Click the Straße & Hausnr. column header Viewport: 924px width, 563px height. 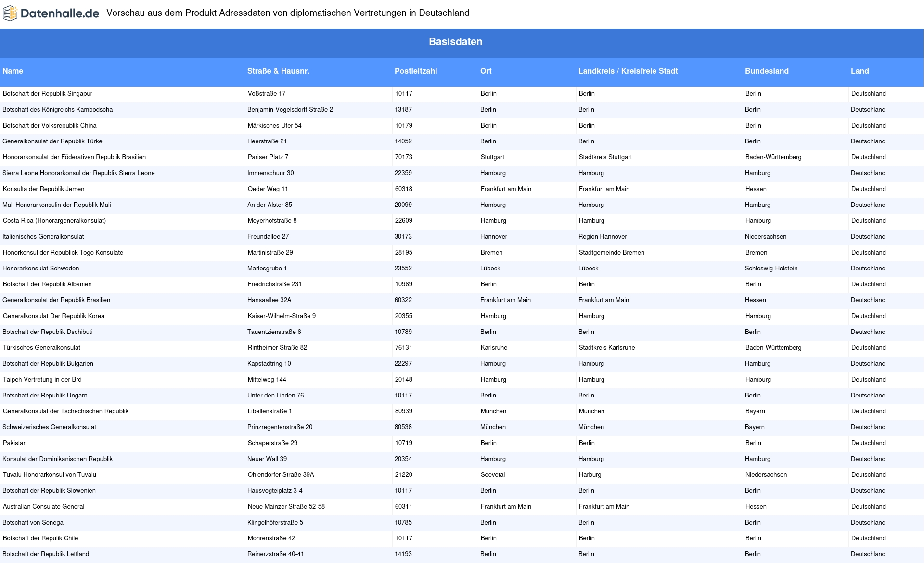coord(278,71)
